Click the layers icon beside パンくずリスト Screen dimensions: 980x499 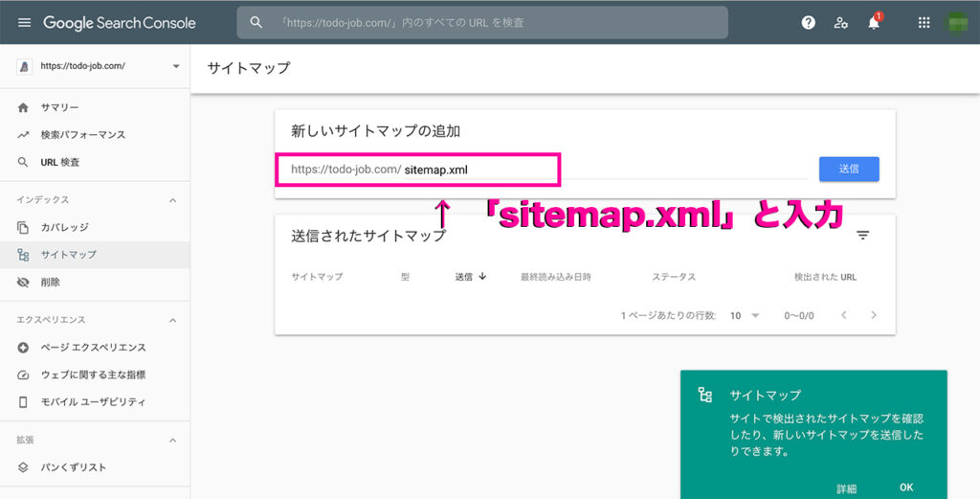click(x=23, y=467)
